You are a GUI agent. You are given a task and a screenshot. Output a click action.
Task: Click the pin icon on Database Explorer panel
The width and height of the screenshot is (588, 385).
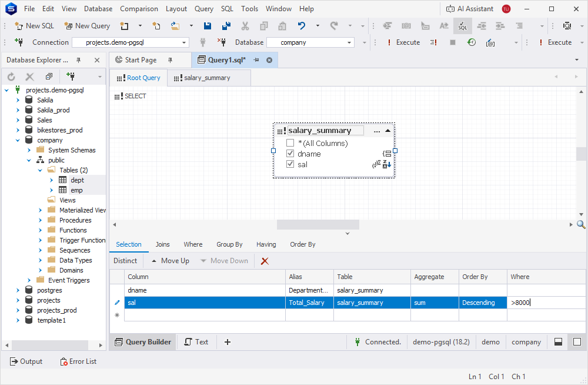[78, 60]
